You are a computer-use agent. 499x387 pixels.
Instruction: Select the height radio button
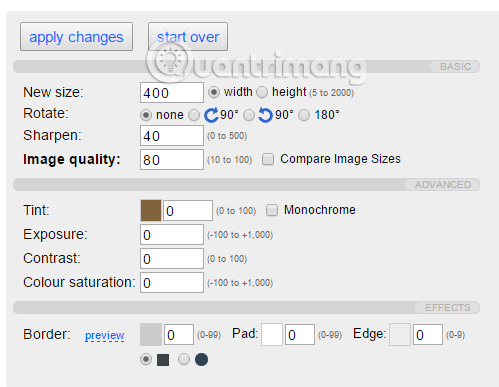click(x=262, y=92)
